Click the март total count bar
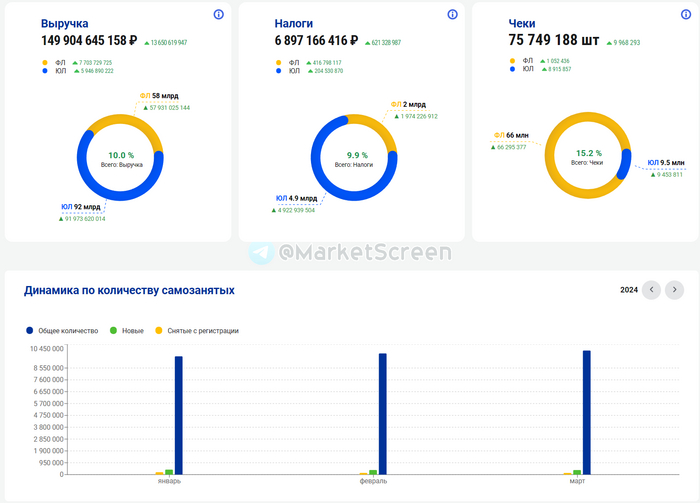Viewport: 700px width, 503px height. (x=587, y=412)
